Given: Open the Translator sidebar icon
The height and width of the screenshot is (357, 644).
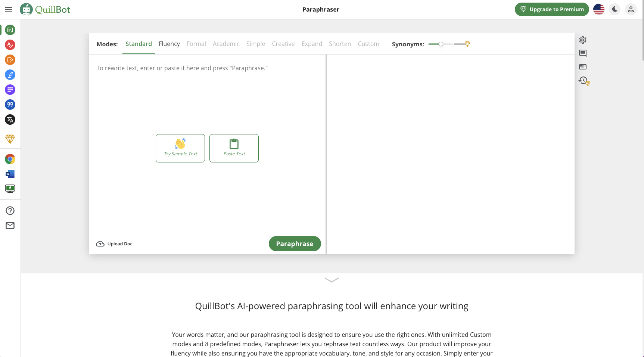Looking at the screenshot, I should point(10,119).
